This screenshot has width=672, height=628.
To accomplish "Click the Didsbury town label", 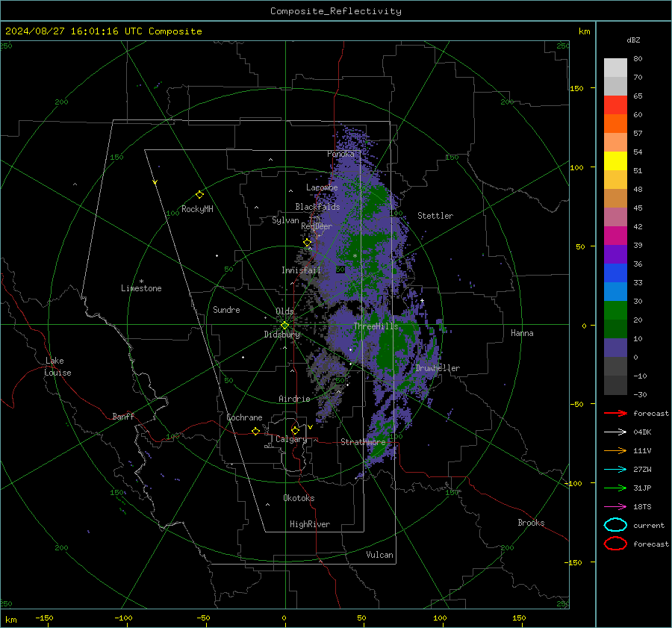I will pos(281,335).
